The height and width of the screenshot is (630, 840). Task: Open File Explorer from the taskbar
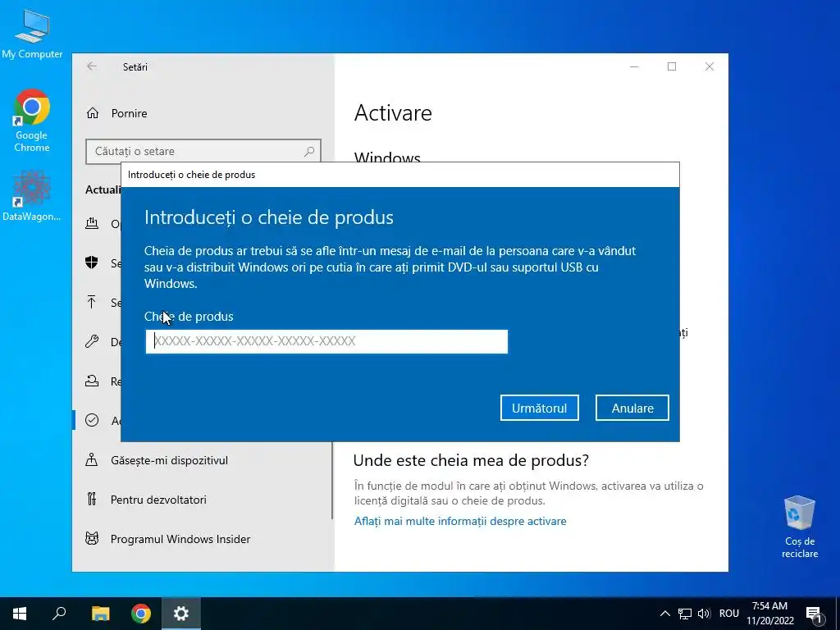(x=100, y=614)
